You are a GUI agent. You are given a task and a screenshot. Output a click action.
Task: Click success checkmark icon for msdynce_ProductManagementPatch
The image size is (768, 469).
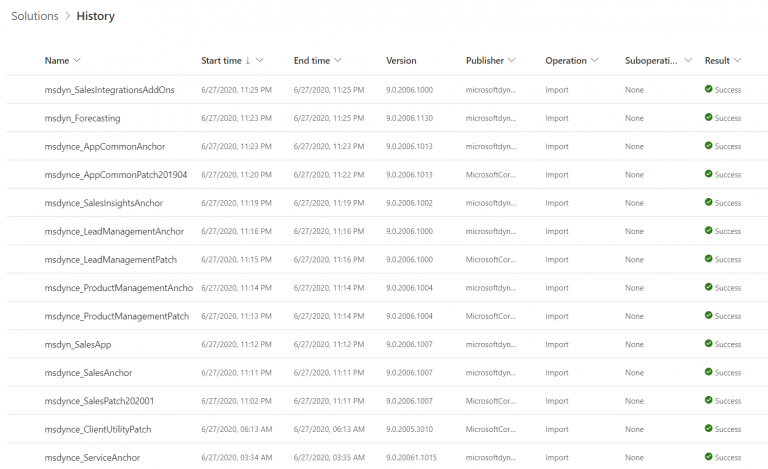[708, 315]
